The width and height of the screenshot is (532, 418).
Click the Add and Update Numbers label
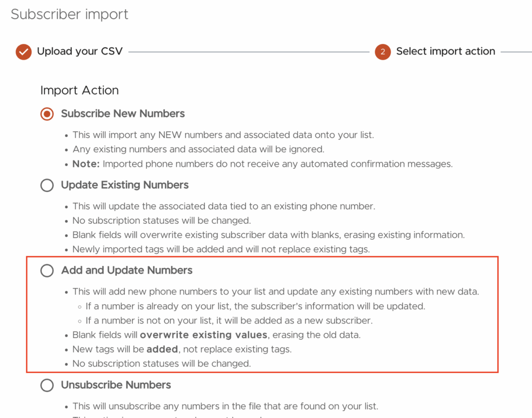(x=127, y=270)
